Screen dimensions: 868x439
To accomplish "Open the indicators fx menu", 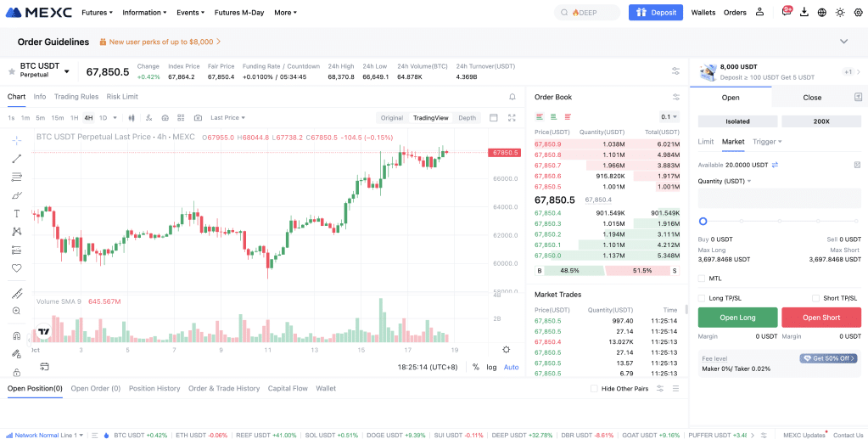I will click(x=149, y=117).
